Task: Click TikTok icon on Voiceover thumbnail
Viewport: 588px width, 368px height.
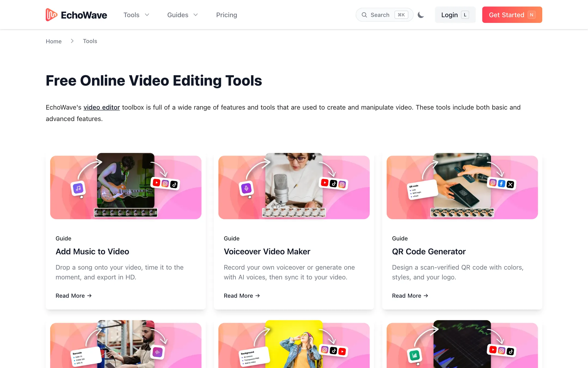Action: pyautogui.click(x=333, y=184)
